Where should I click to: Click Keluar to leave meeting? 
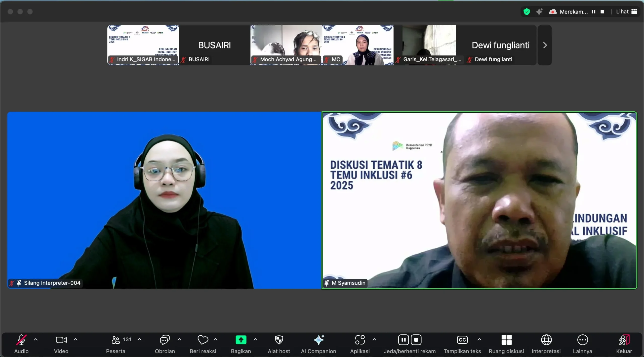pos(624,340)
